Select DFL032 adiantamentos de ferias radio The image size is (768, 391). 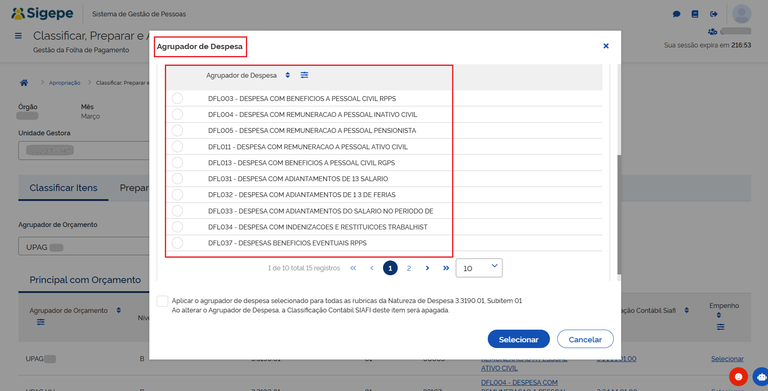[177, 195]
